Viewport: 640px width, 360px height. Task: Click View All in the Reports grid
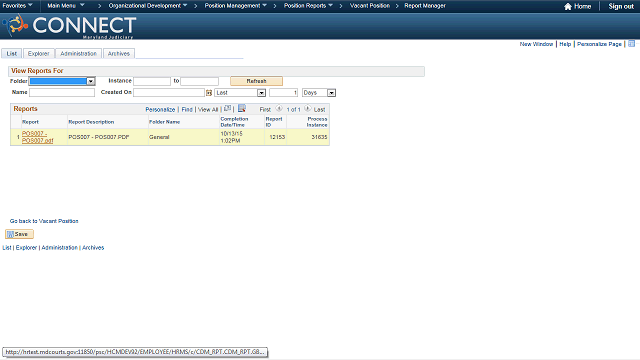pyautogui.click(x=208, y=109)
